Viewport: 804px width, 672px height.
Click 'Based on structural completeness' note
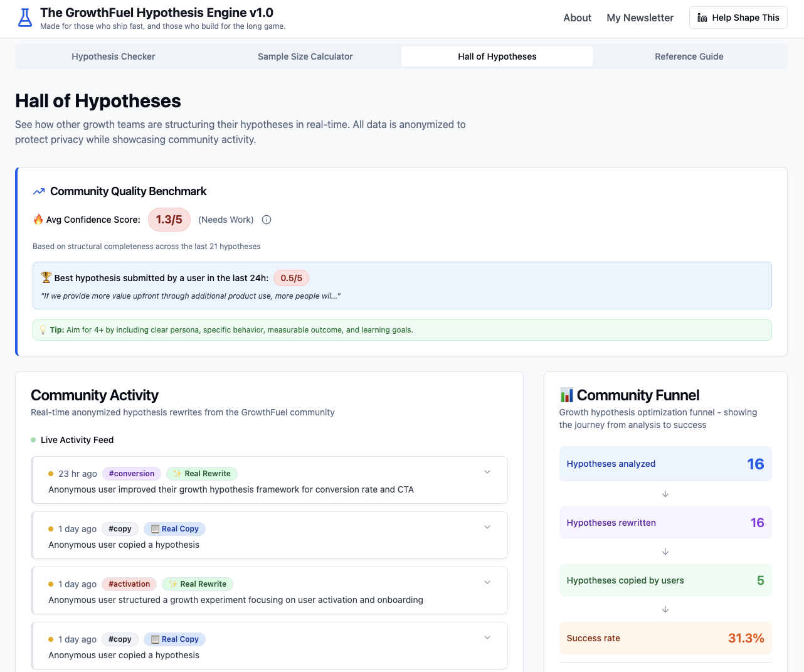147,247
